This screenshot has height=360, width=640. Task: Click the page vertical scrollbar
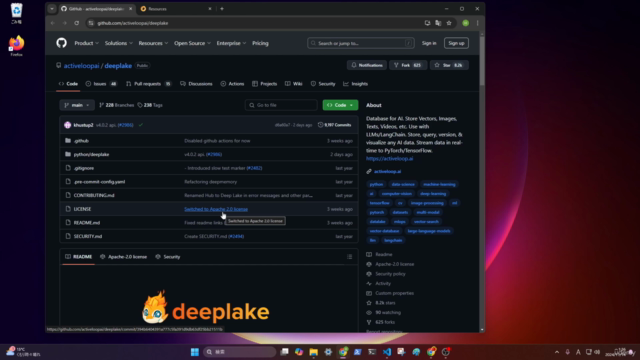(x=482, y=61)
